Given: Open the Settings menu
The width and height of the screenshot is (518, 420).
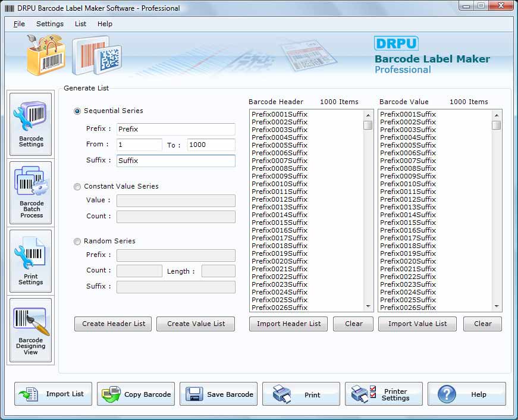Looking at the screenshot, I should [50, 24].
